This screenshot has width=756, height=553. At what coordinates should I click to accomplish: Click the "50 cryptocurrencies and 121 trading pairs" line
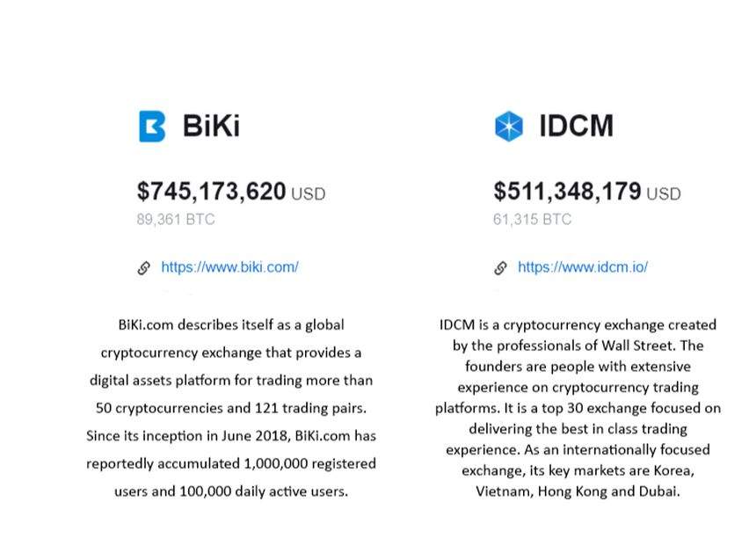231,408
